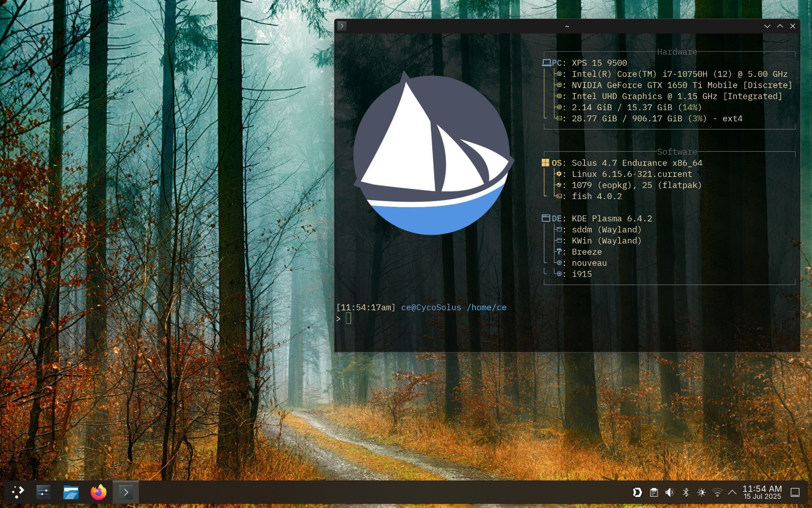812x508 pixels.
Task: Click the D-shaped tray icon
Action: pos(637,492)
